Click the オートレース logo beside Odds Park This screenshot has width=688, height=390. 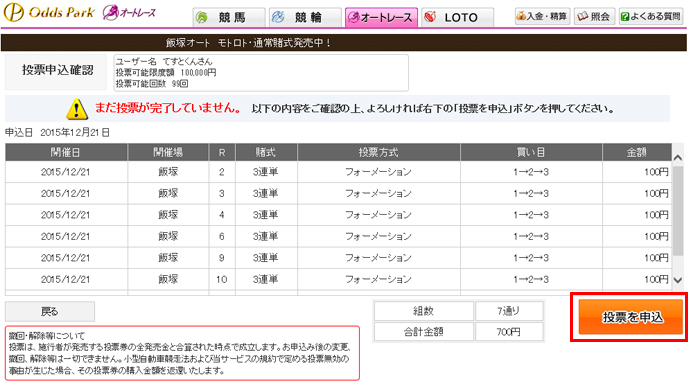(x=129, y=12)
